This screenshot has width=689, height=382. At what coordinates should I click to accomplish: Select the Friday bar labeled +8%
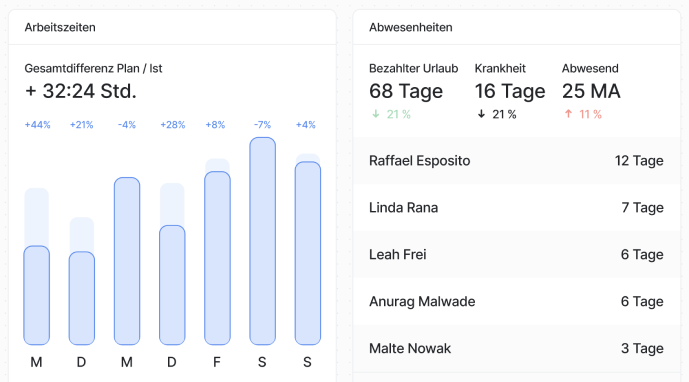coord(218,258)
